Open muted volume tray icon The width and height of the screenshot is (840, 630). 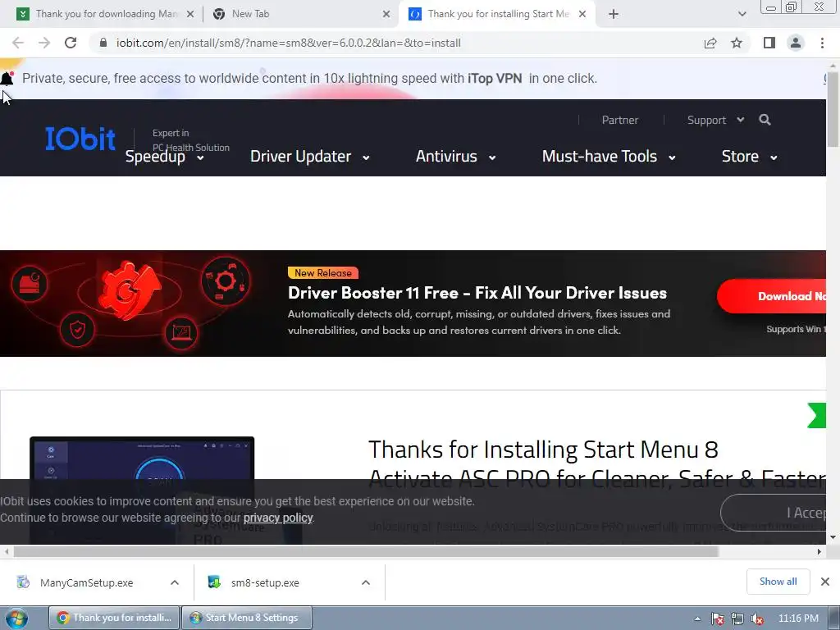tap(757, 619)
